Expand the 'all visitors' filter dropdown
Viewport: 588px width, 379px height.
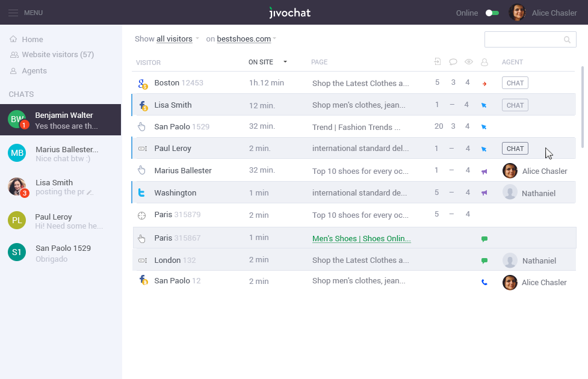pos(177,39)
